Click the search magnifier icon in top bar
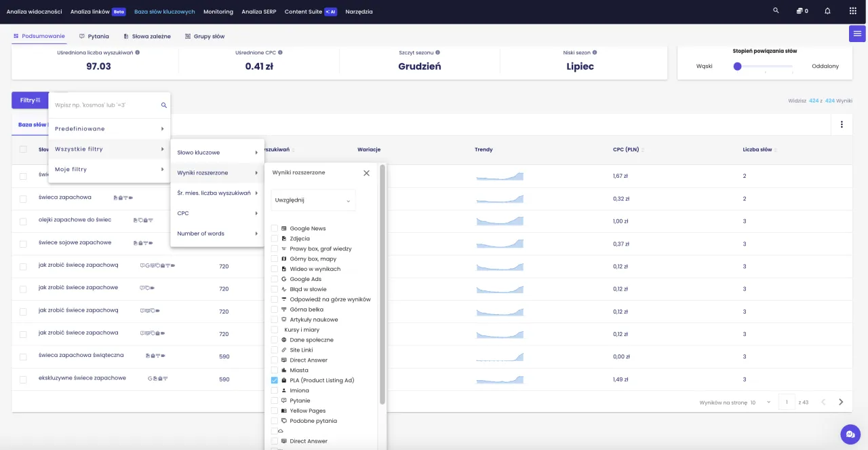The width and height of the screenshot is (868, 450). point(776,11)
